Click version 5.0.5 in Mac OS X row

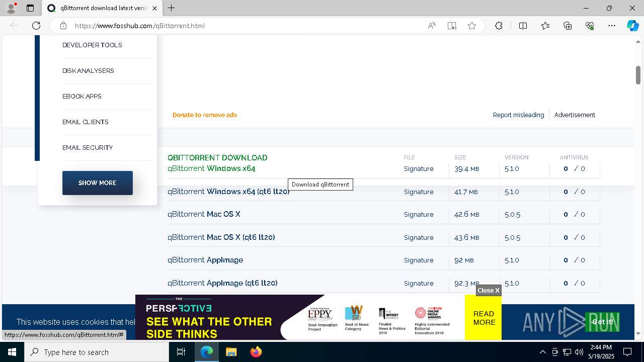pyautogui.click(x=512, y=215)
